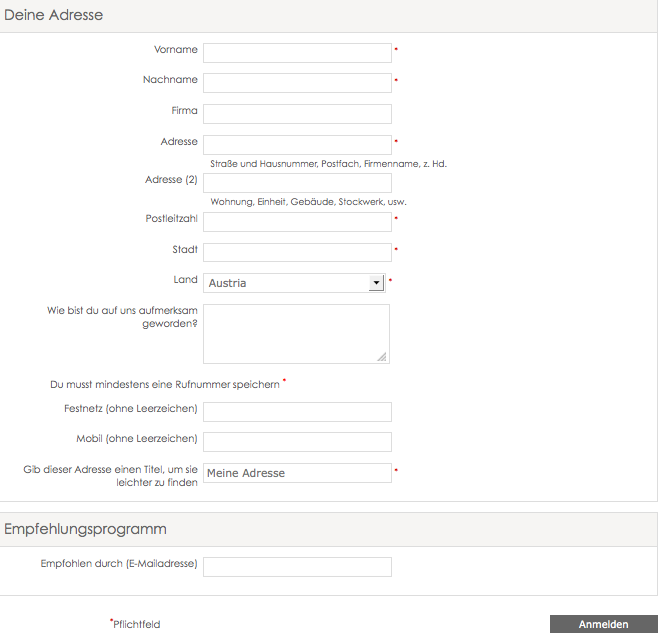666x637 pixels.
Task: Focus the Nachname text box
Action: (x=297, y=83)
